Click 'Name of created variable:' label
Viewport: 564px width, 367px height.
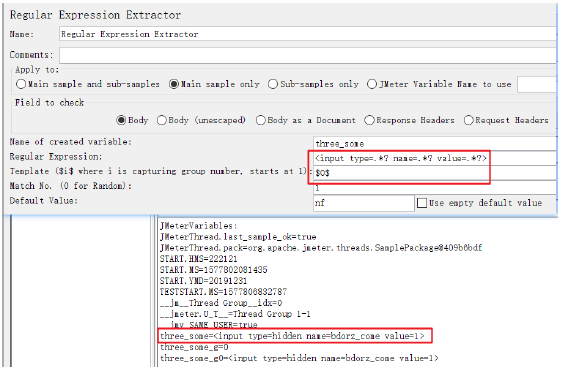[70, 142]
